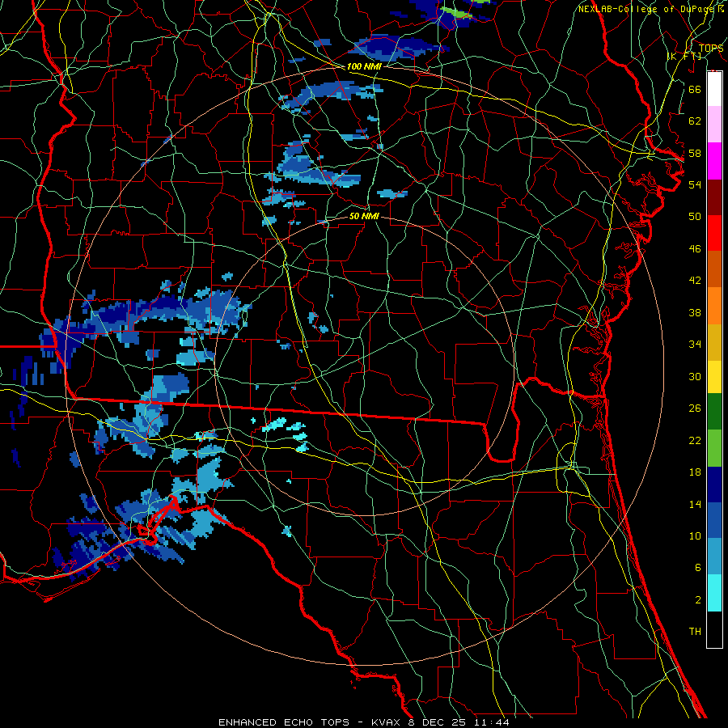Screen dimensions: 728x728
Task: Click the "100 NMI" range ring label
Action: 364,66
